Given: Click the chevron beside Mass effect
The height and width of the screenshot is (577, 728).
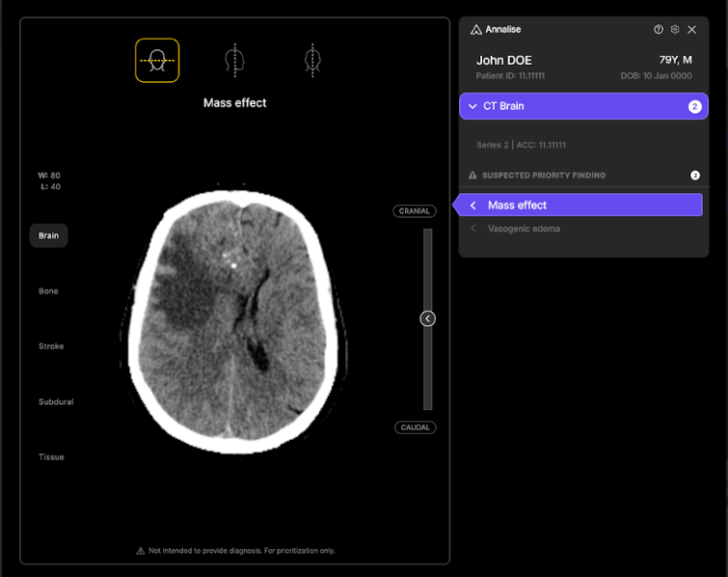Looking at the screenshot, I should point(473,206).
